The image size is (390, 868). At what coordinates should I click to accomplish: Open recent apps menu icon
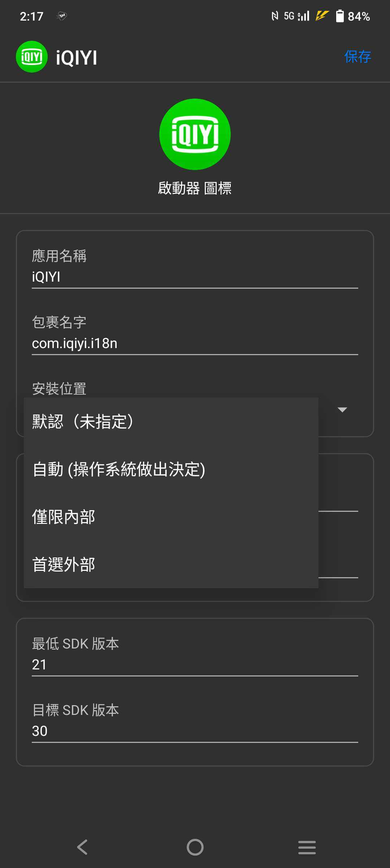tap(307, 847)
